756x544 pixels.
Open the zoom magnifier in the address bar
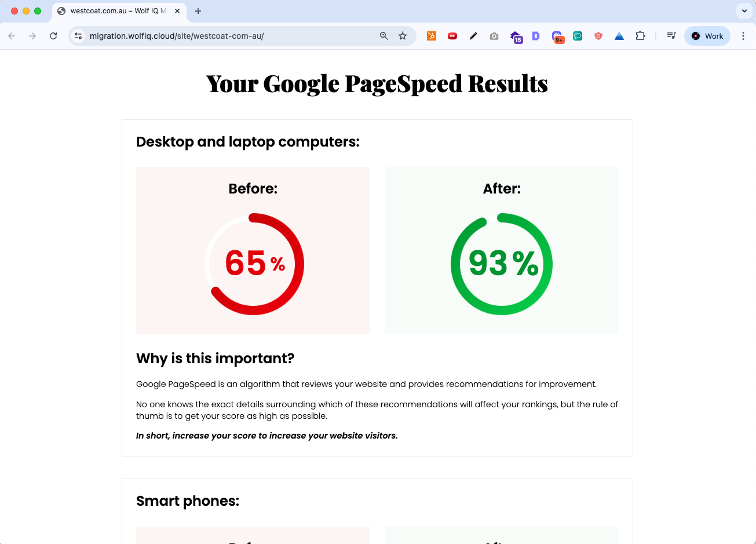tap(384, 36)
